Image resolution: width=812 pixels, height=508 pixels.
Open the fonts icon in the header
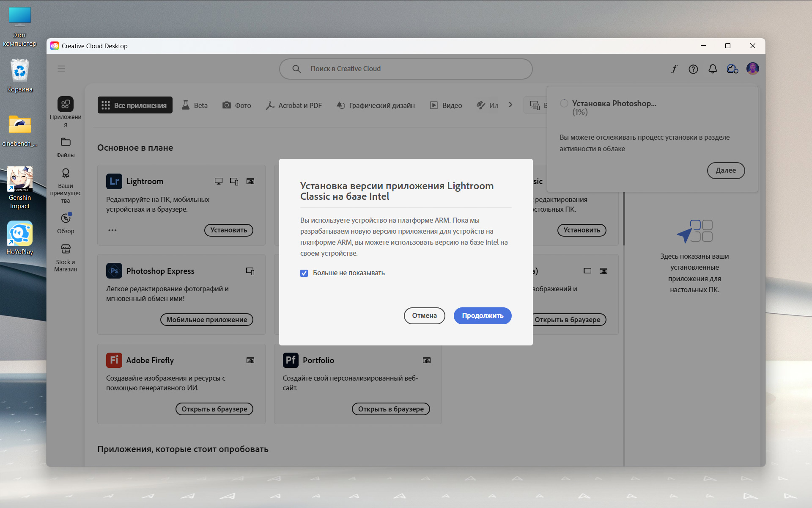674,69
